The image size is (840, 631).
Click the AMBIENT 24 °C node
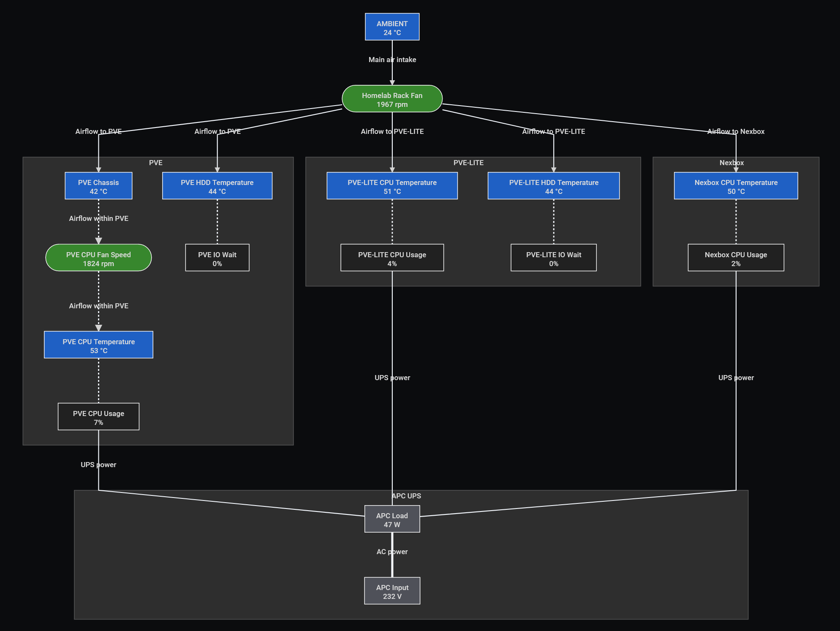(392, 27)
